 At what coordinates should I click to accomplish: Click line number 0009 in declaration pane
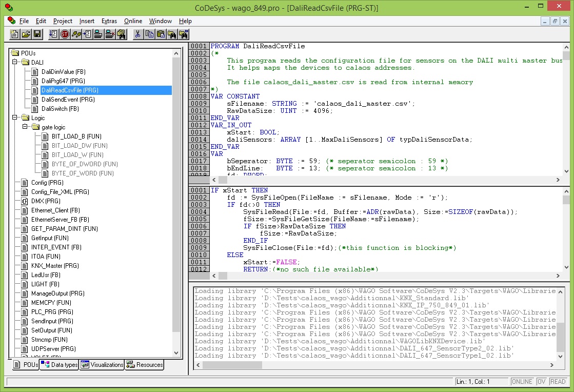(x=199, y=104)
